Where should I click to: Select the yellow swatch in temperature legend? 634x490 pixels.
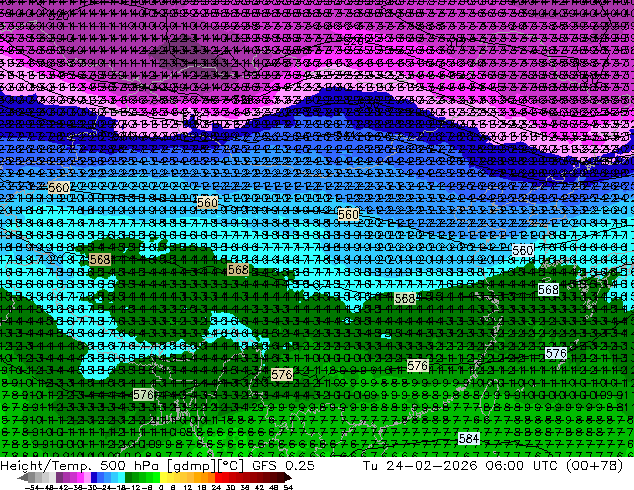(164, 477)
